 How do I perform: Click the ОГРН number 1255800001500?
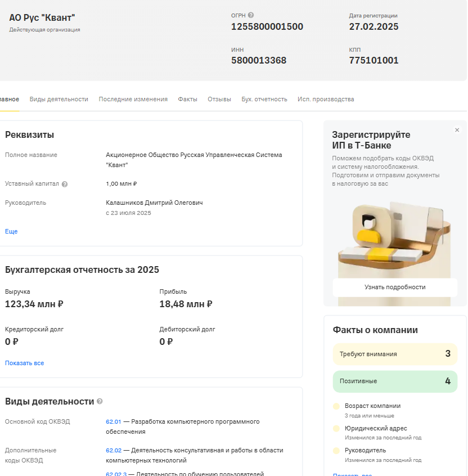tap(267, 26)
